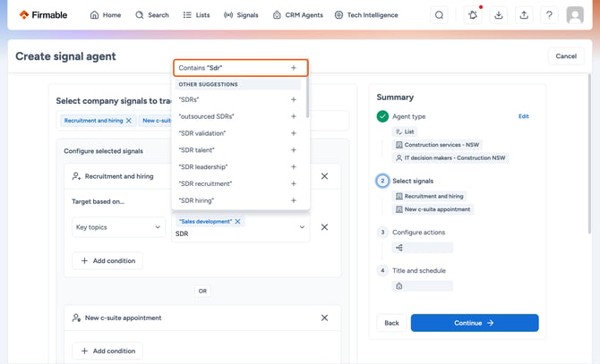Click Recruitment and hiring summary chip
The width and height of the screenshot is (600, 364).
(x=429, y=197)
